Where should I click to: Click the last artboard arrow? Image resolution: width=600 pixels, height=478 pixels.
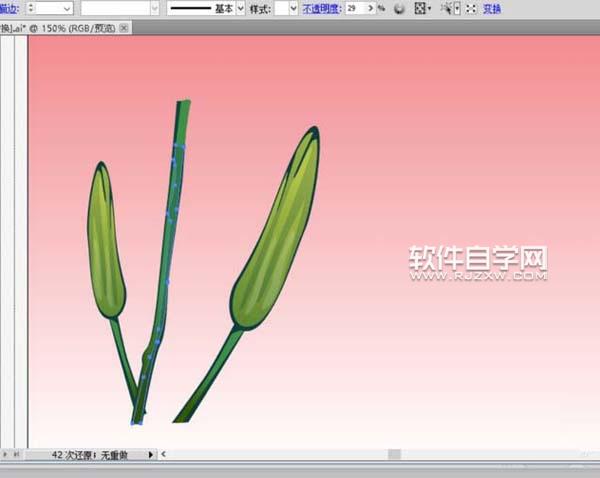point(16,454)
